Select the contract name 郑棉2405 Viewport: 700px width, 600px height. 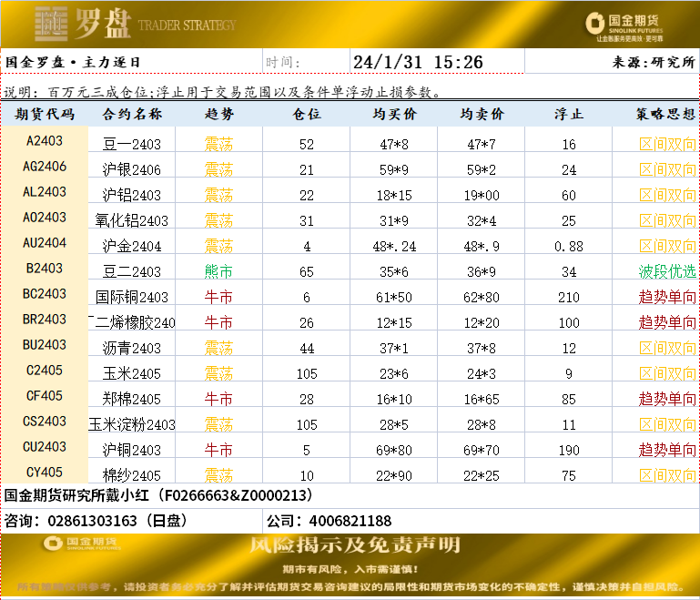tap(132, 399)
